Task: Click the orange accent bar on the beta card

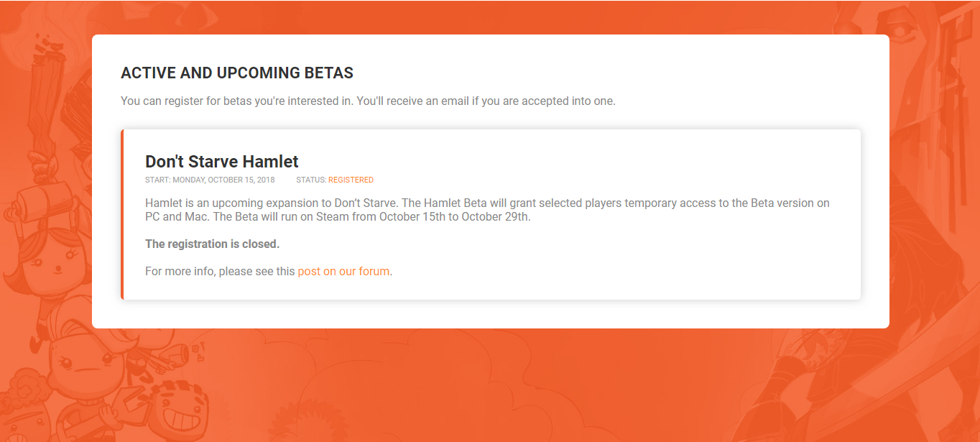Action: pos(122,214)
